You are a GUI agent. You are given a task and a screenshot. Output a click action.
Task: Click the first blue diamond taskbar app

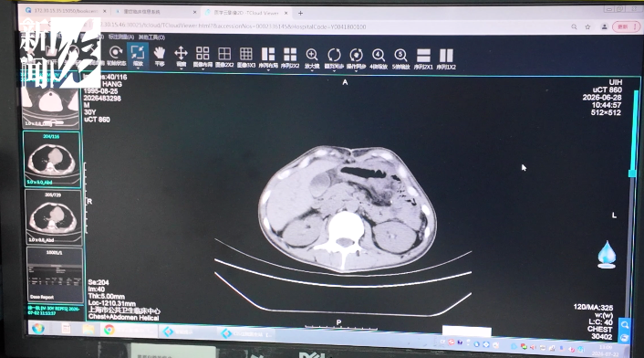point(187,332)
